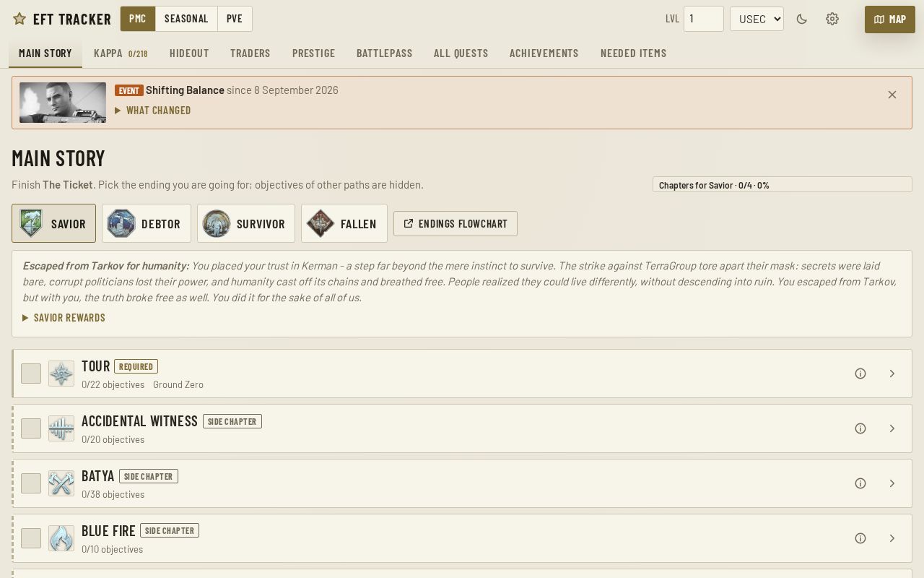Tick the Batya chapter checkbox

tap(31, 483)
